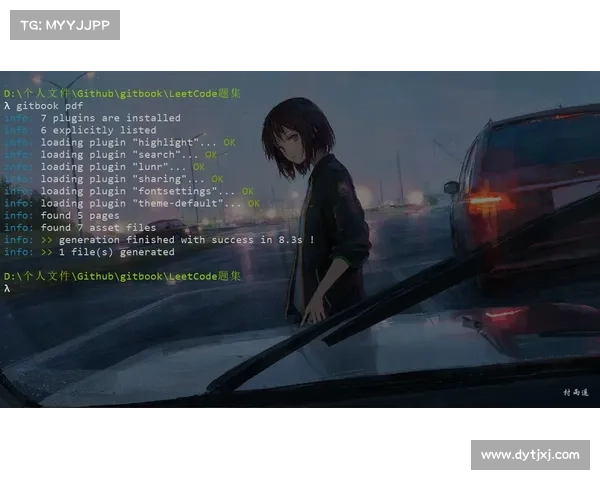
Task: Click the '1 file(s) generated' text
Action: tap(117, 252)
